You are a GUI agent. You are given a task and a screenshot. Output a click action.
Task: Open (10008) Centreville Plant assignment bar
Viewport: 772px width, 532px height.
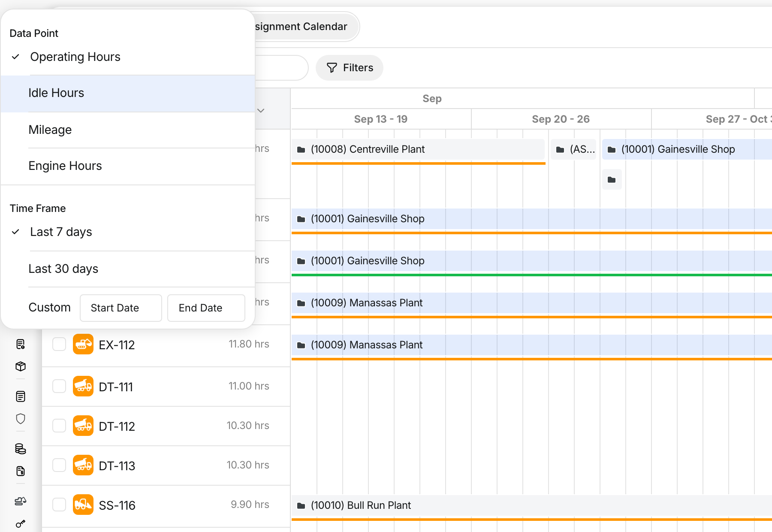[x=418, y=149]
